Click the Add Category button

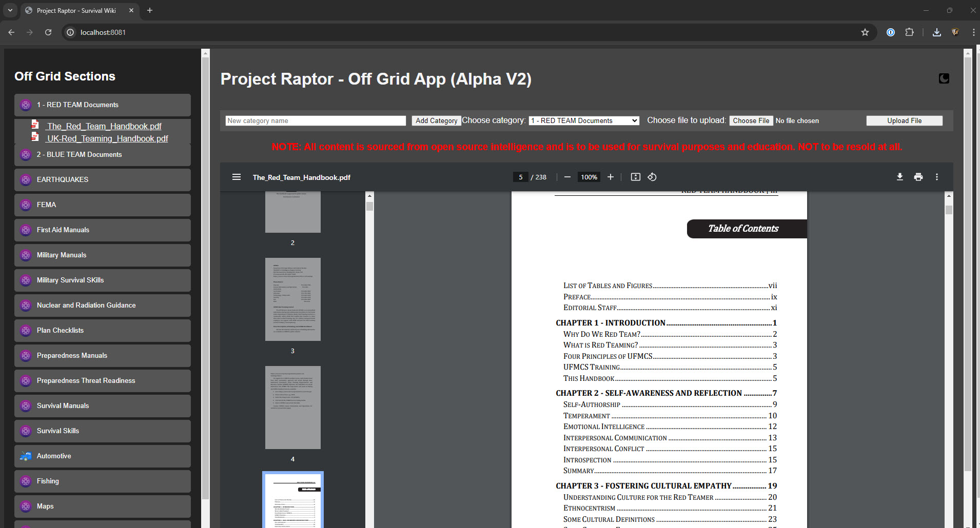(436, 120)
